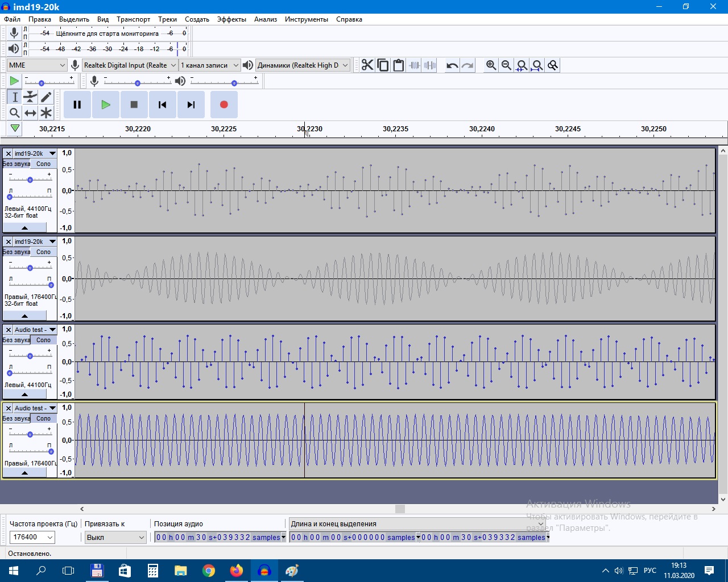Image resolution: width=728 pixels, height=582 pixels.
Task: Click the zoom toggle icon
Action: (552, 65)
